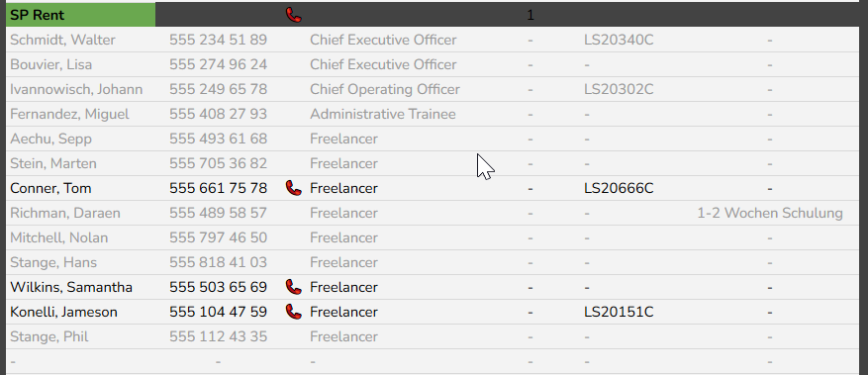Select the Administrative Trainee role cell
The image size is (868, 375).
coord(382,114)
